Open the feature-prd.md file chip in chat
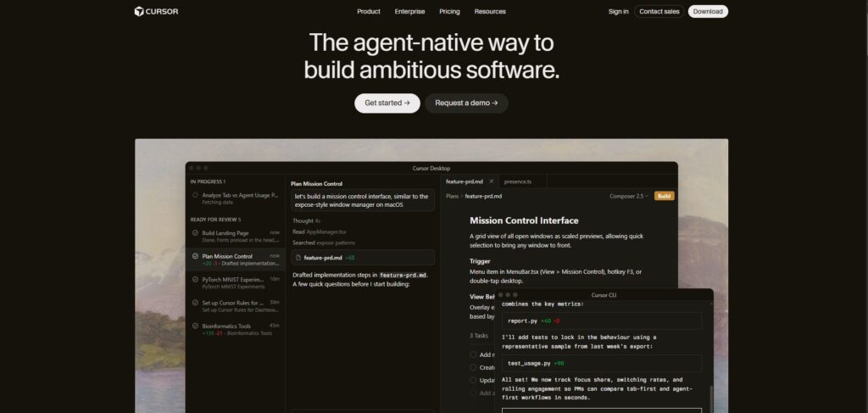 point(363,258)
